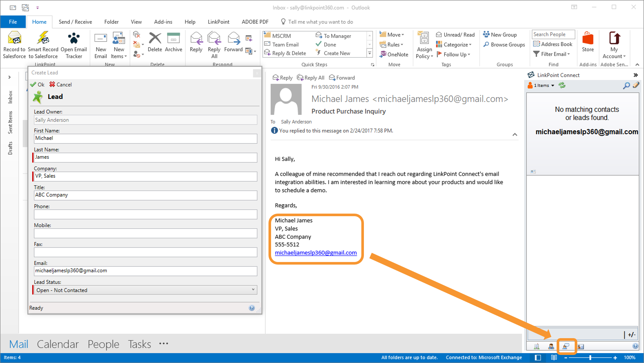Open the Categorize dropdown
Image resolution: width=644 pixels, height=363 pixels.
tap(454, 45)
